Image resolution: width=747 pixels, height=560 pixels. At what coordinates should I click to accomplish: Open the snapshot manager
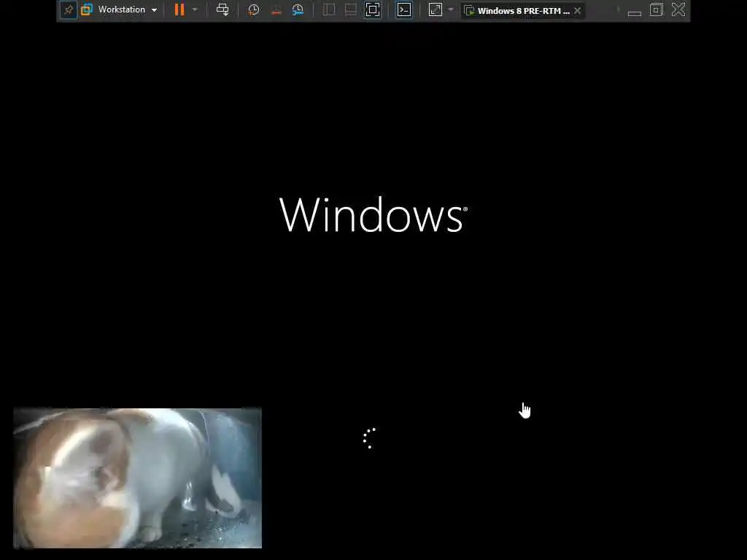coord(298,10)
